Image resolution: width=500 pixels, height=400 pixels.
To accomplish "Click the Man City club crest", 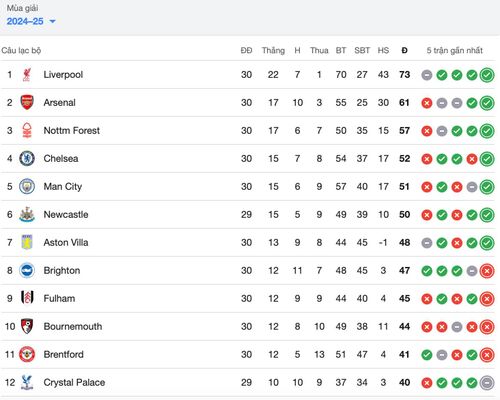I will (x=27, y=186).
